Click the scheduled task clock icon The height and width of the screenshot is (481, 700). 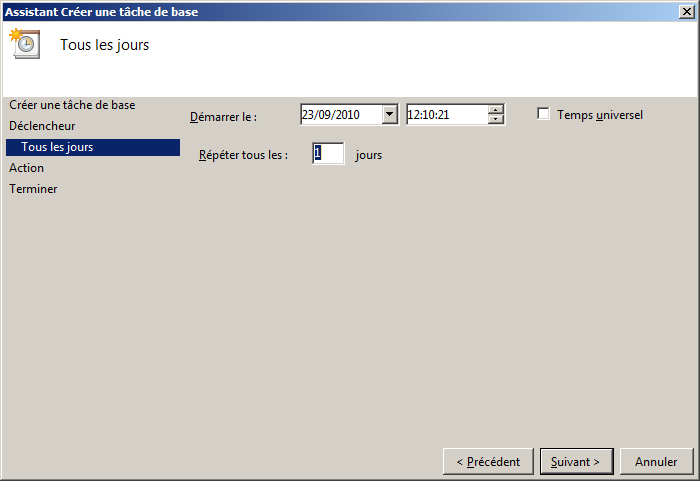[x=24, y=44]
